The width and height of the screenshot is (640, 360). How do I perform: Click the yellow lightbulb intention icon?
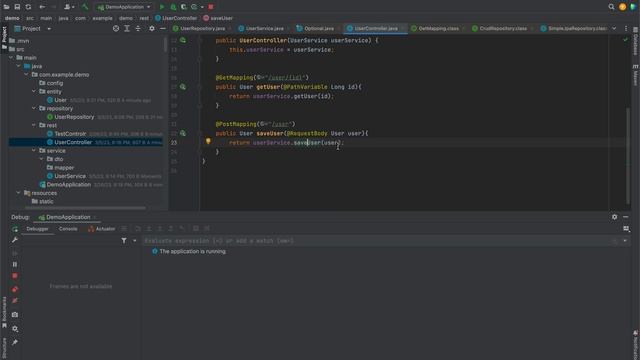pos(208,141)
